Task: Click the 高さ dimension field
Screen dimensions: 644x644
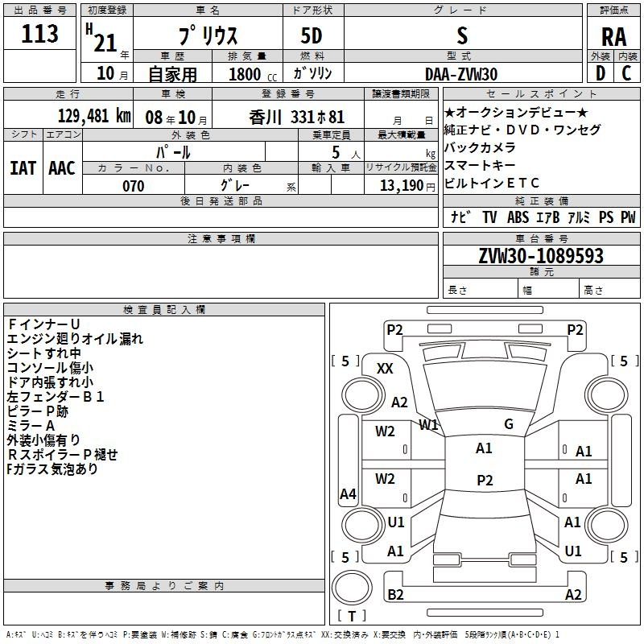Action: [x=610, y=289]
